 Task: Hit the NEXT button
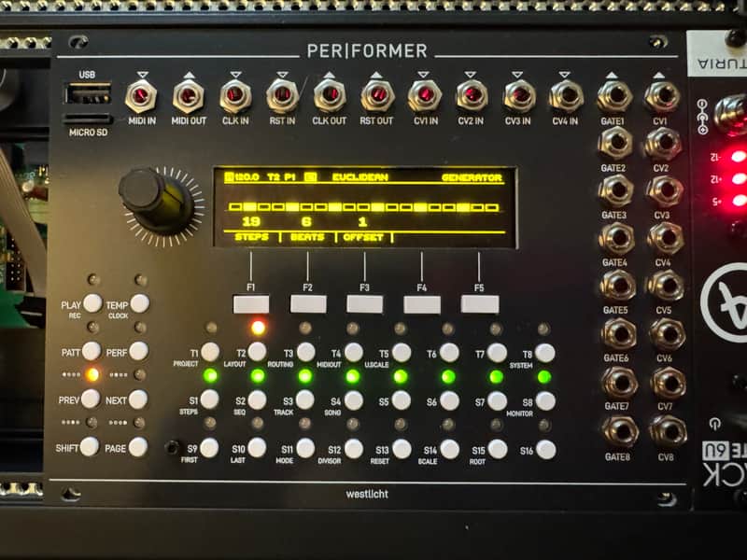[138, 399]
